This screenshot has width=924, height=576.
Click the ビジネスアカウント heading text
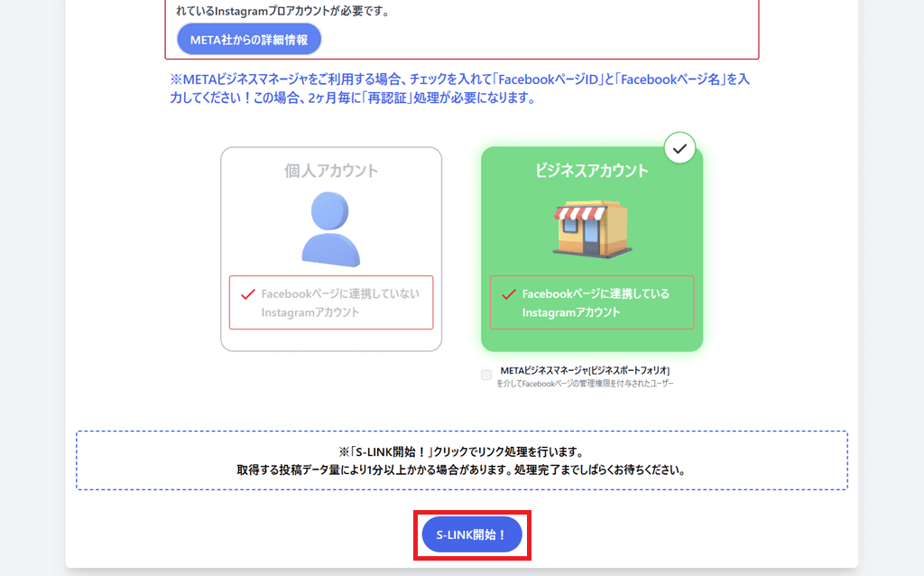(591, 171)
